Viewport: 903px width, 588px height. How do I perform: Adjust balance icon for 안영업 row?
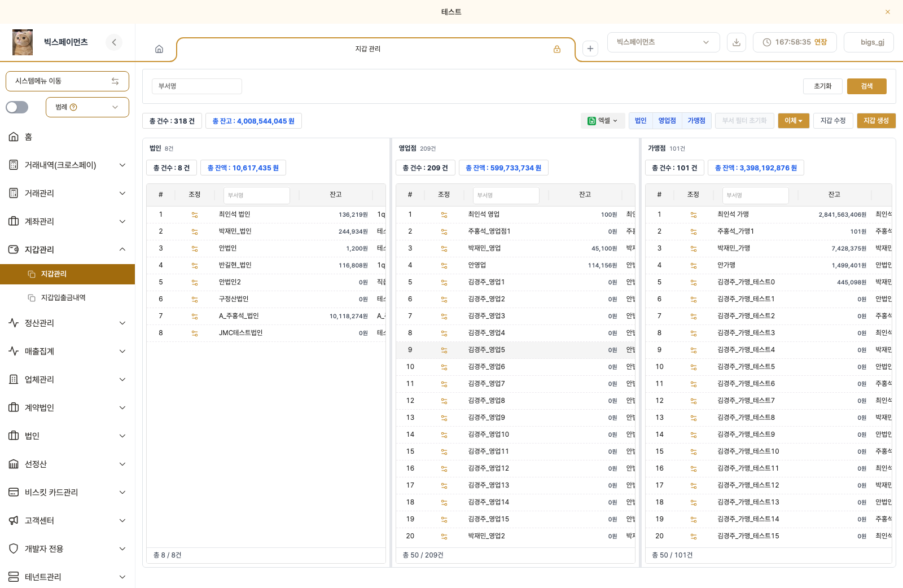click(444, 266)
